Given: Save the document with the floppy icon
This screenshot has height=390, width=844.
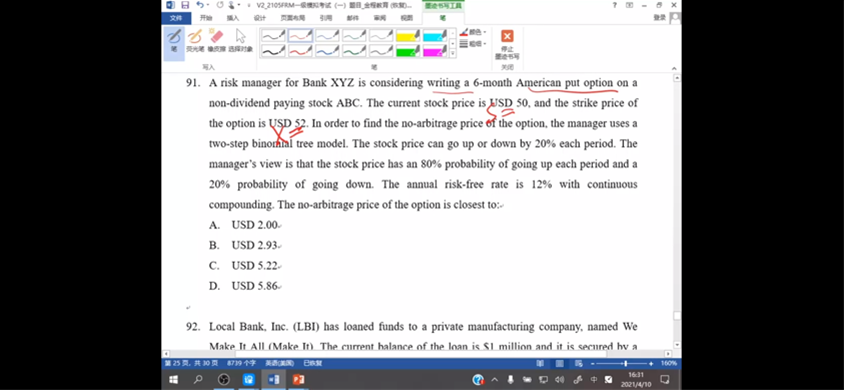Looking at the screenshot, I should 185,5.
